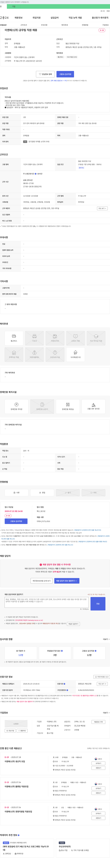
Task: Click the 통근버스 benefit icon
Action: (x=14, y=338)
